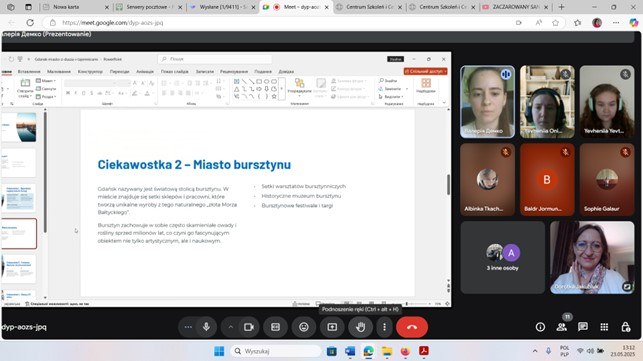Click the orange Спільний доступ button
The width and height of the screenshot is (643, 361).
[x=425, y=71]
